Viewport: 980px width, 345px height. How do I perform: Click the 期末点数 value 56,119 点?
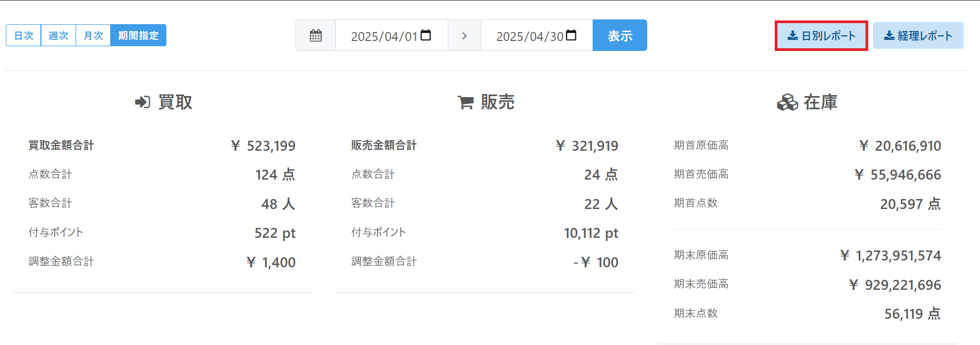pyautogui.click(x=912, y=313)
